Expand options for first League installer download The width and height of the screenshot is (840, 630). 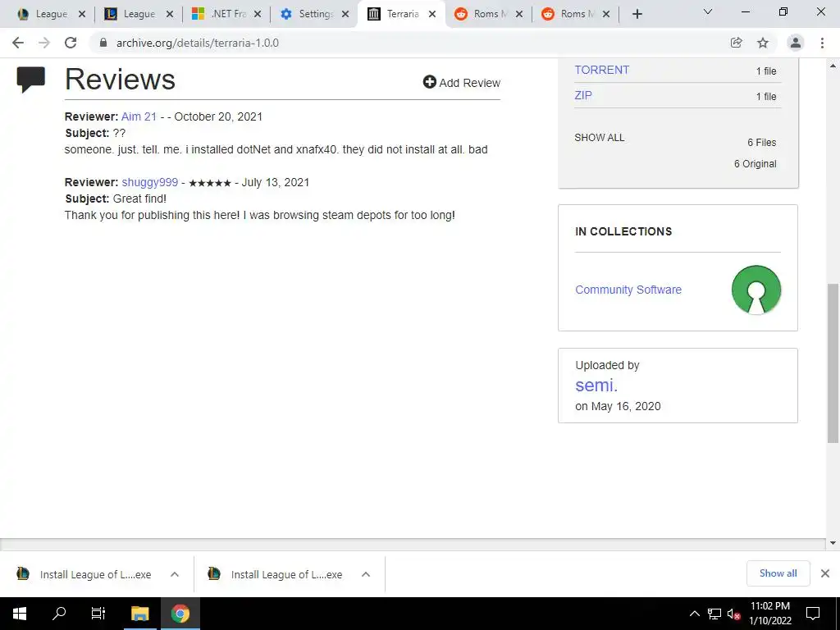(175, 574)
